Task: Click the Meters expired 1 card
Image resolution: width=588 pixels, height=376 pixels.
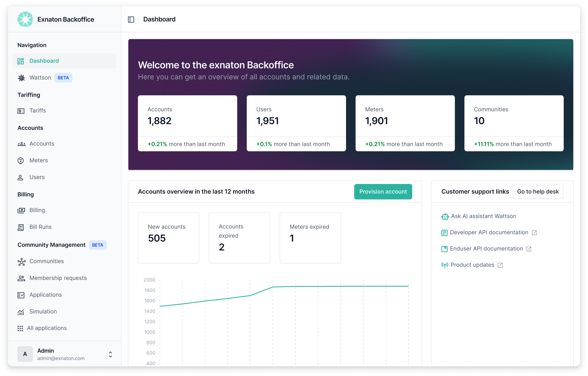Action: coord(310,238)
